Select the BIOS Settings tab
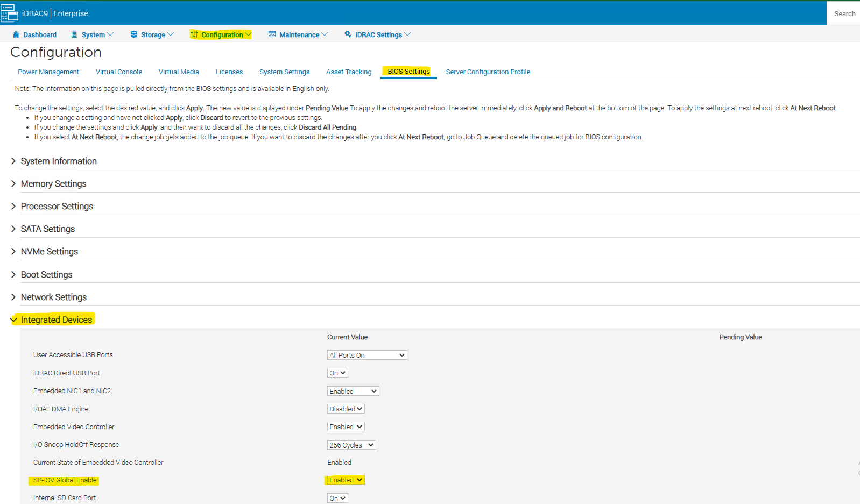860x504 pixels. tap(408, 72)
